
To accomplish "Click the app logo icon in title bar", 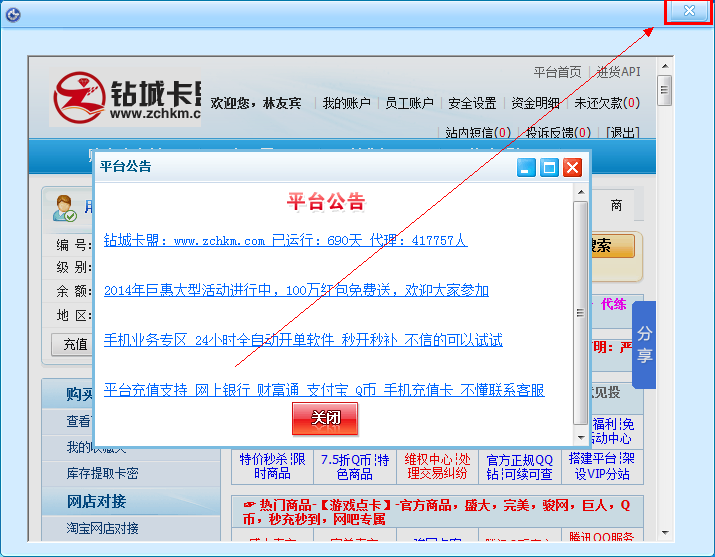I will click(13, 15).
